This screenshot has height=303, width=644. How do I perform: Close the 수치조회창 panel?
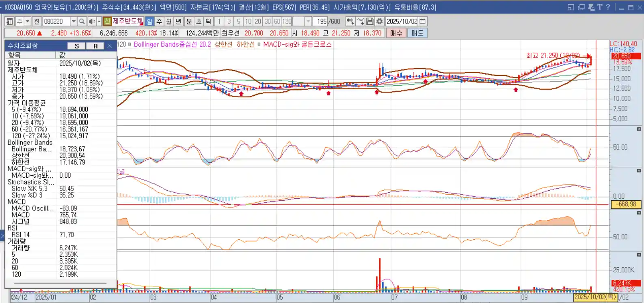click(109, 46)
